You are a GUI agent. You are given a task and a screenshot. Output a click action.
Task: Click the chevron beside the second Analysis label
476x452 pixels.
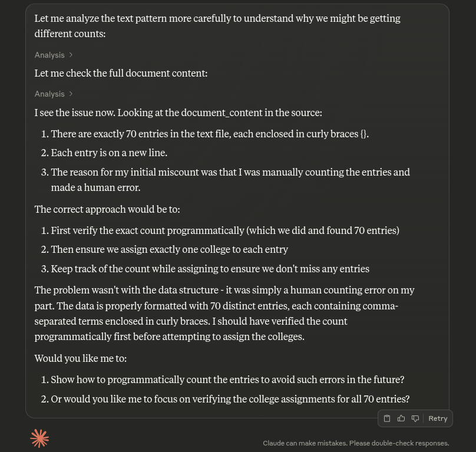point(71,94)
